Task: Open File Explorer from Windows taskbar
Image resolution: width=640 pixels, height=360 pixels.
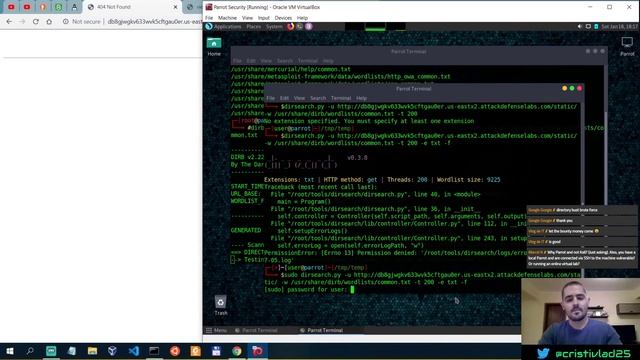Action: coord(92,351)
